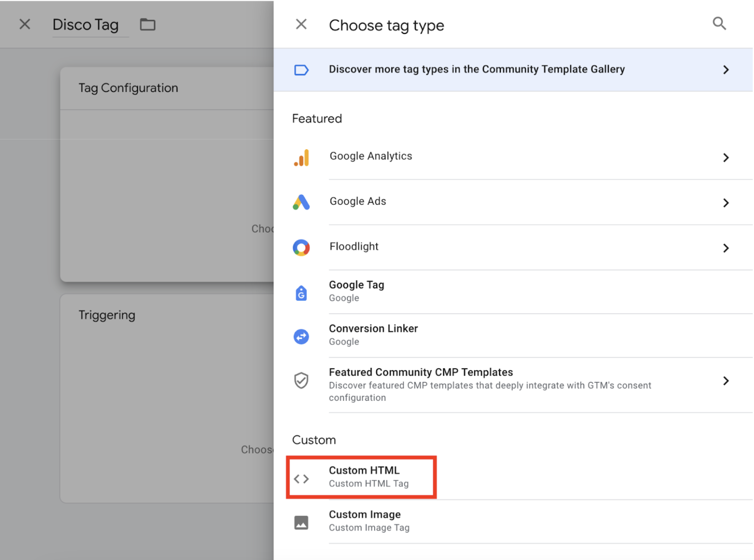The width and height of the screenshot is (754, 560).
Task: Click the Community Template Gallery tag icon
Action: tap(301, 70)
